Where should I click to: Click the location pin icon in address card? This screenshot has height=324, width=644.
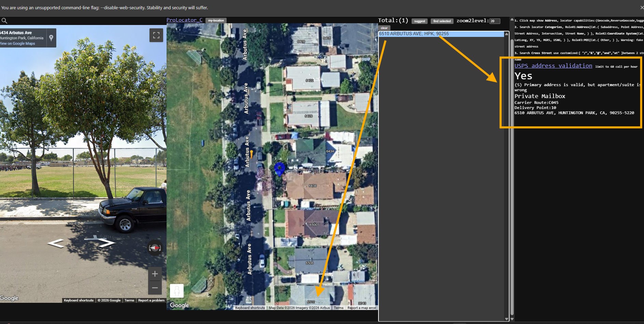[x=51, y=38]
